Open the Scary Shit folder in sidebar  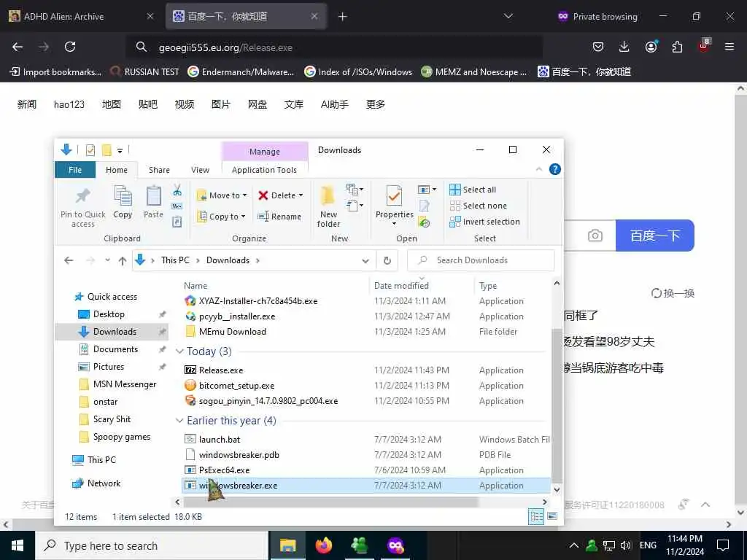pos(112,419)
